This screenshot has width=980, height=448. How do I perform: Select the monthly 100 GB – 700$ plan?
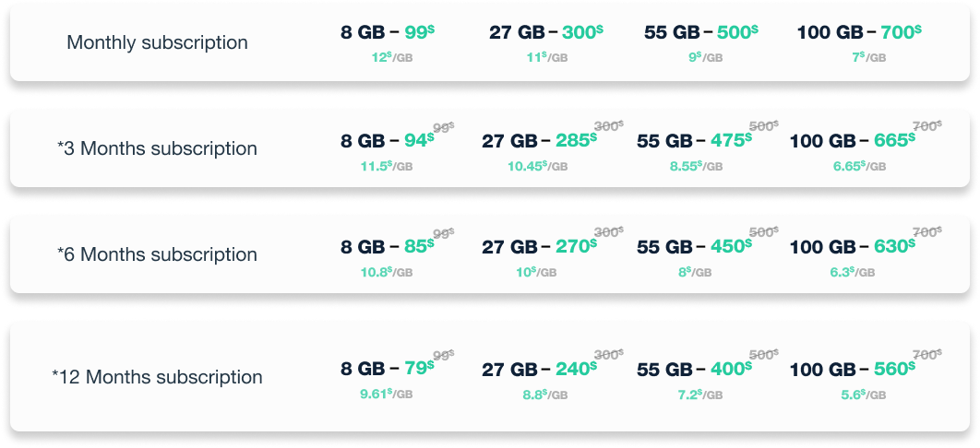(859, 32)
